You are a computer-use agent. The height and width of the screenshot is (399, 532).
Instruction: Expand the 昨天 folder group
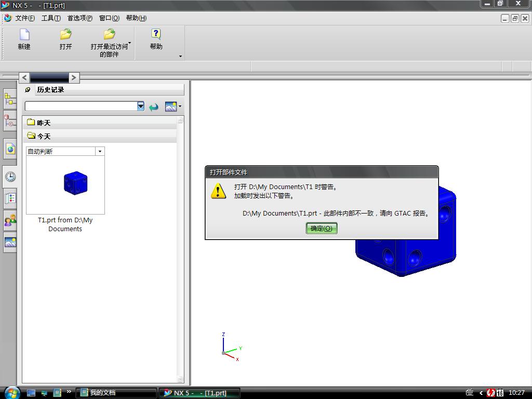[99, 123]
